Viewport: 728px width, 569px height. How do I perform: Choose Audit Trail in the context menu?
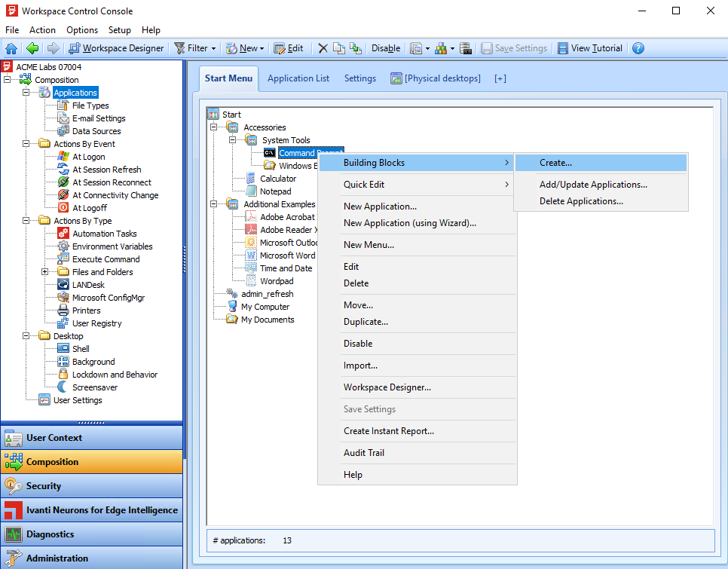(x=418, y=453)
